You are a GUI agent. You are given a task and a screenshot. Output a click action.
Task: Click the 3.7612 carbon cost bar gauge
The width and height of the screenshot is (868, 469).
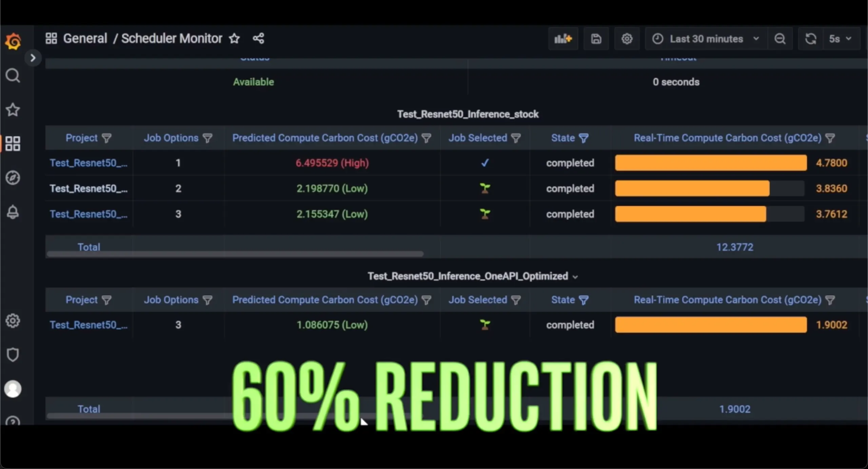click(710, 214)
